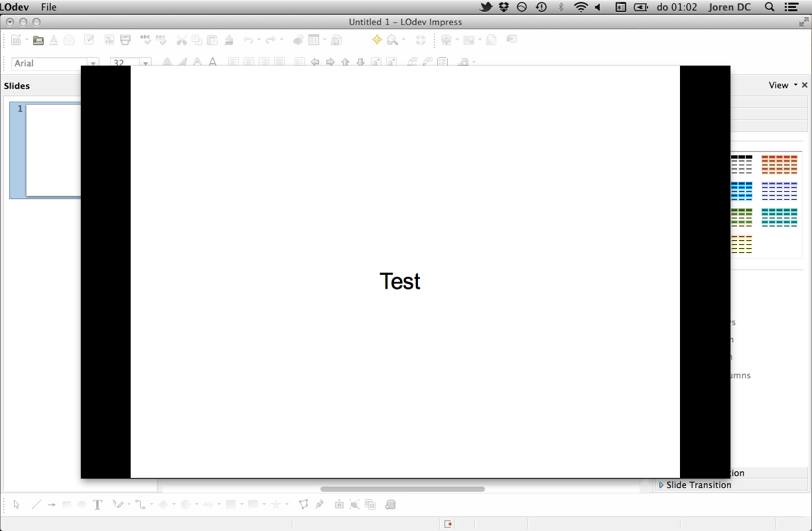Select the Text tool in drawing toolbar

click(98, 504)
